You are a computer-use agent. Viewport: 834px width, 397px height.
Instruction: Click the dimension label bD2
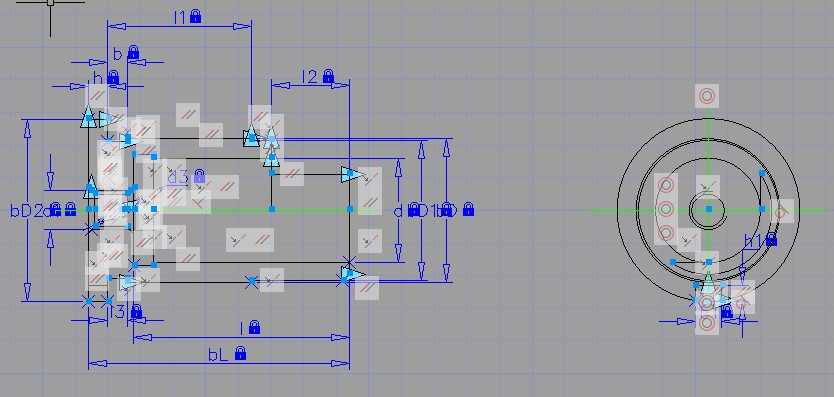point(27,211)
